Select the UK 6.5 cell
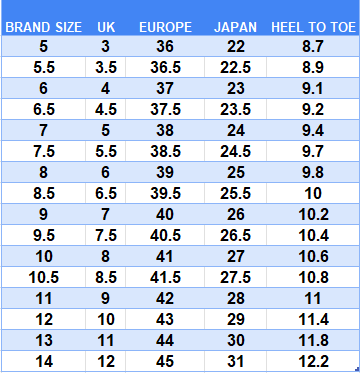This screenshot has width=360, height=373. pyautogui.click(x=106, y=193)
